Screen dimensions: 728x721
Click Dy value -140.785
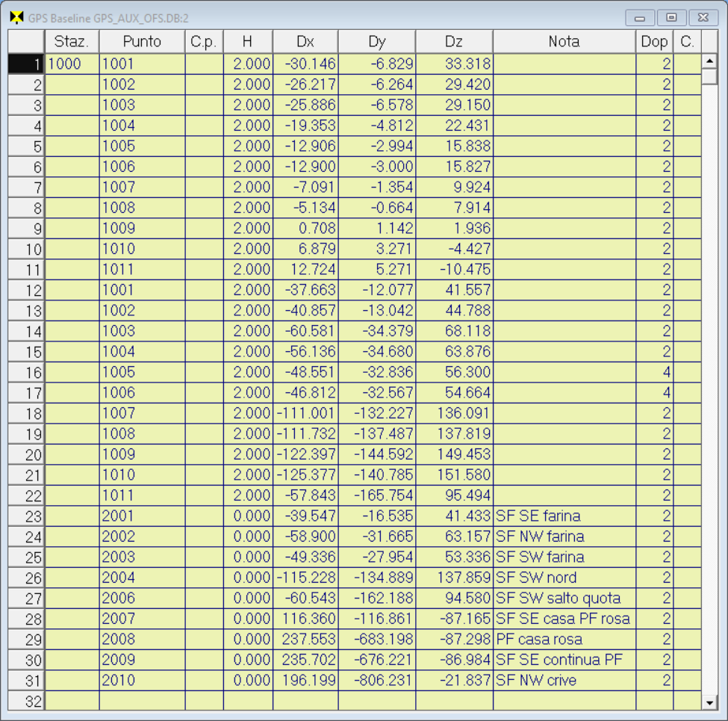coord(377,474)
